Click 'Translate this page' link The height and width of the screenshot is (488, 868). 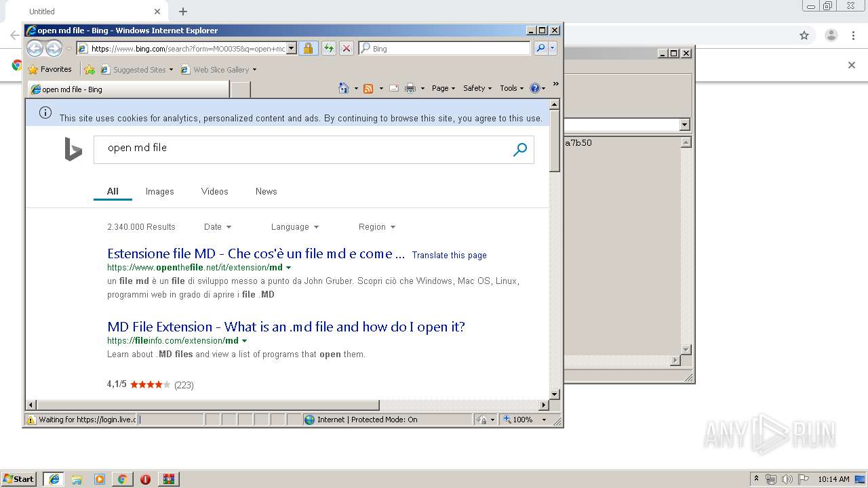(449, 256)
